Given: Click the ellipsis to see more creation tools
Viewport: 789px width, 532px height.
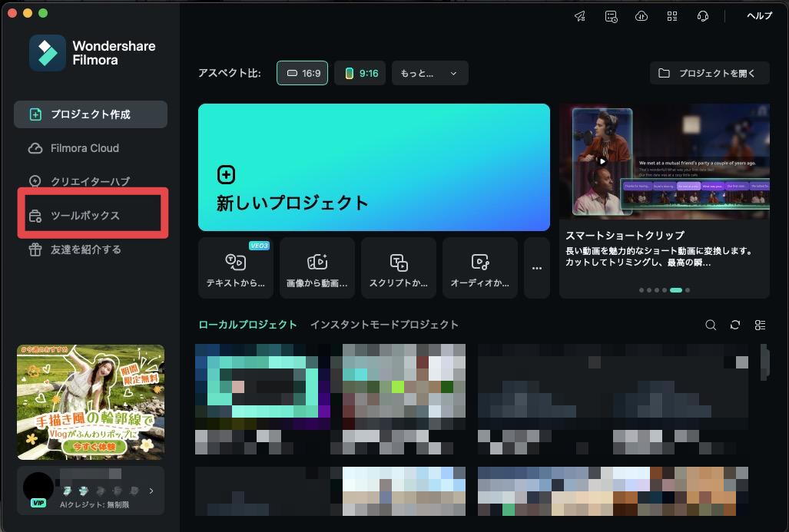Looking at the screenshot, I should [x=536, y=267].
